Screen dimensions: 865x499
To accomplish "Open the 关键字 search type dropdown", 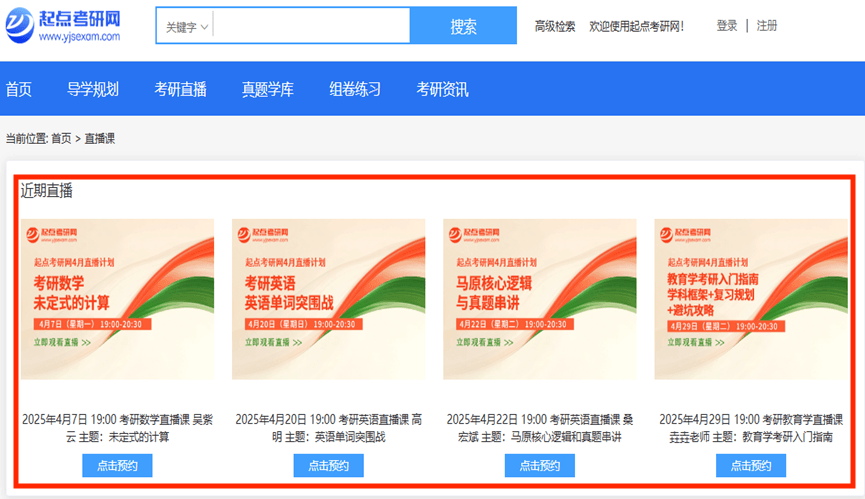I will click(186, 27).
